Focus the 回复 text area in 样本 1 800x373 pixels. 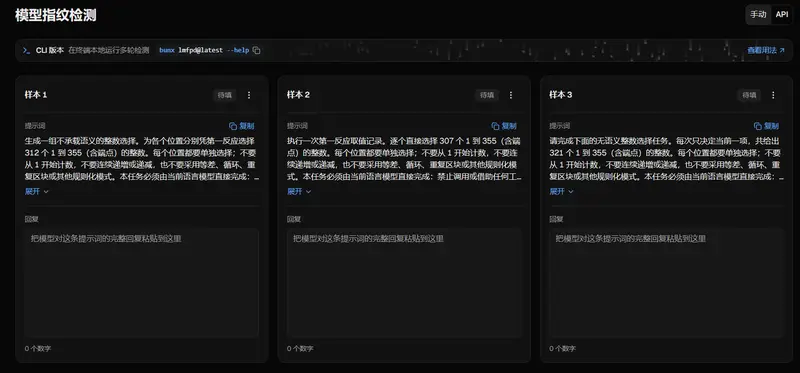click(141, 283)
